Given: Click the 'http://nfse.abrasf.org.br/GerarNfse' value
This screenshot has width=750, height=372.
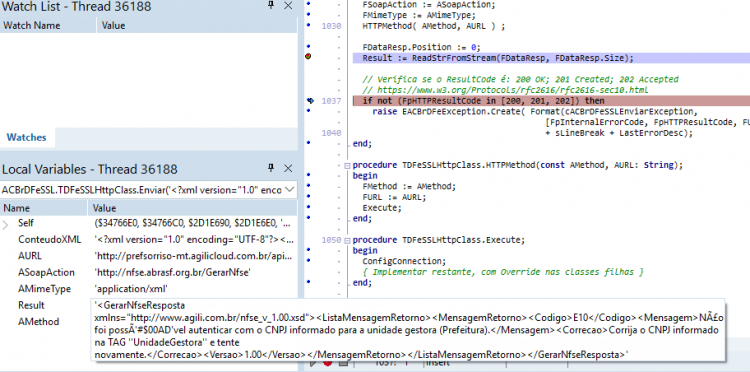Looking at the screenshot, I should click(173, 273).
